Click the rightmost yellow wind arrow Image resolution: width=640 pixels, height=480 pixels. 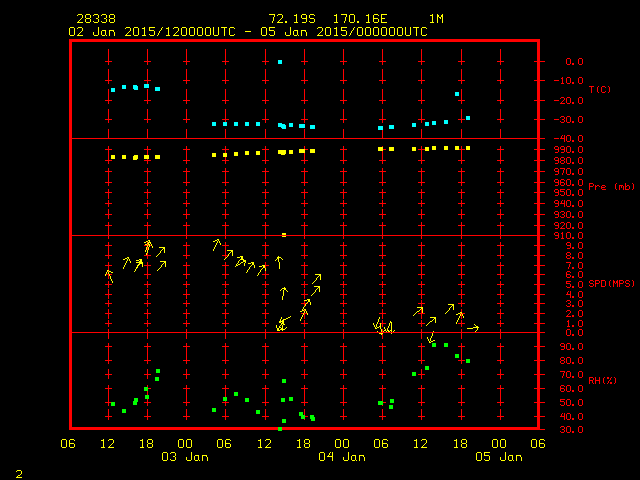click(472, 328)
